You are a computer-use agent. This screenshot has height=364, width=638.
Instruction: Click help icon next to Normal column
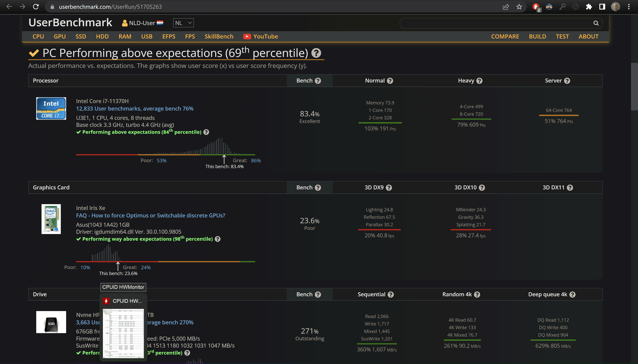(x=390, y=81)
